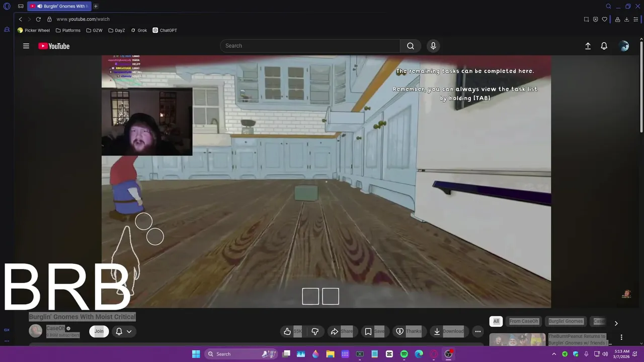The height and width of the screenshot is (362, 644).
Task: Take a snapshot with the browser toolbar icon
Action: 586,19
